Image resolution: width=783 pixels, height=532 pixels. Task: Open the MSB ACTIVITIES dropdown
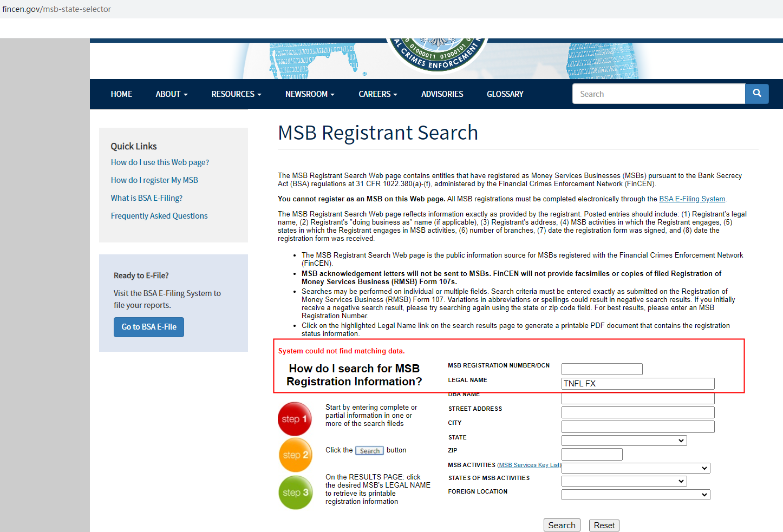pos(636,468)
